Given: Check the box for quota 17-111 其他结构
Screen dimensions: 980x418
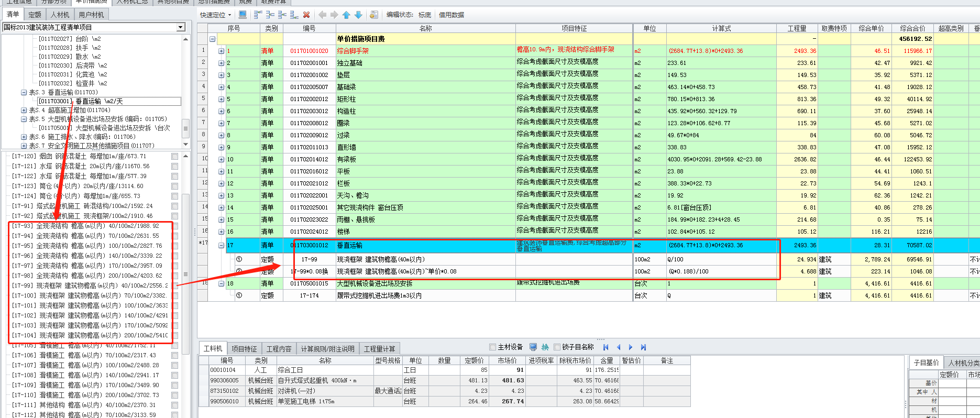Looking at the screenshot, I should [174, 405].
